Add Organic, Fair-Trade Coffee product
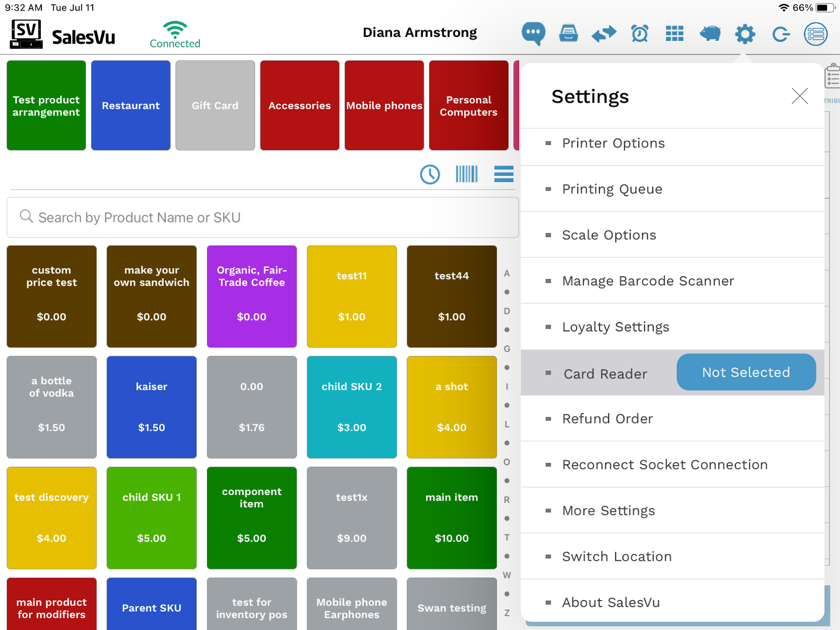 (252, 296)
